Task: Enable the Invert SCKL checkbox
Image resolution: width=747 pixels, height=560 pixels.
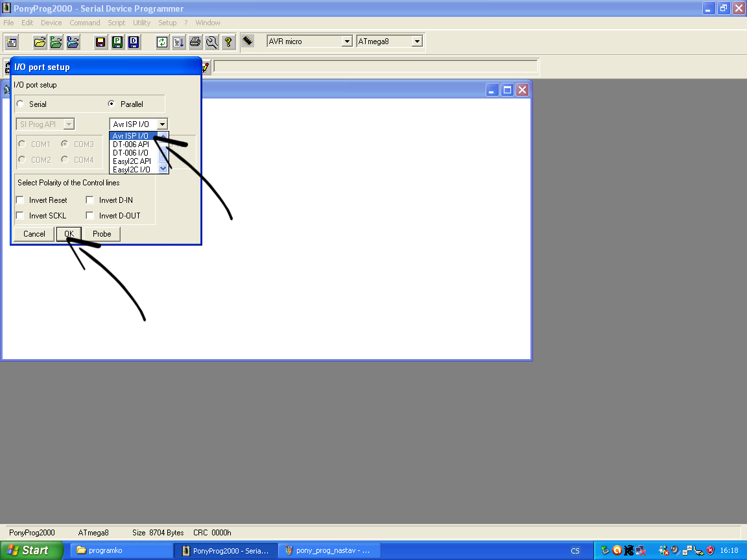Action: pyautogui.click(x=20, y=216)
